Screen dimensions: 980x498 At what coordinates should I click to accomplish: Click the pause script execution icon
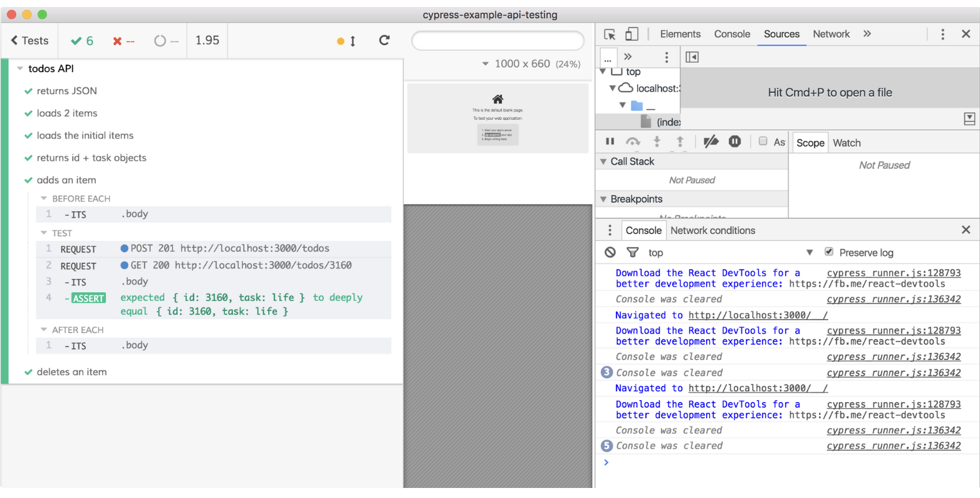[610, 142]
